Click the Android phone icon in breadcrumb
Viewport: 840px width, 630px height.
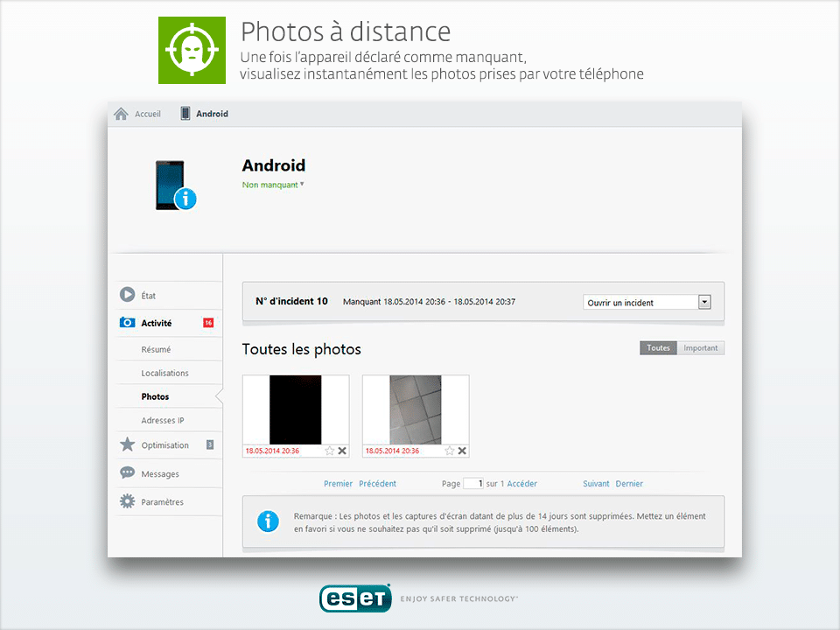[x=185, y=114]
